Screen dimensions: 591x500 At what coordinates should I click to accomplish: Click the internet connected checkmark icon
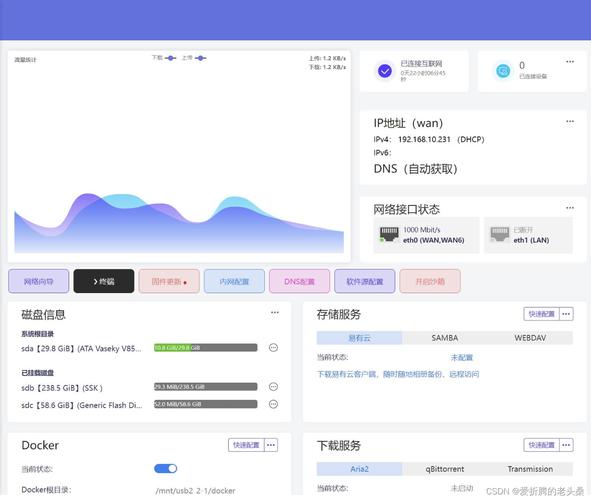(384, 70)
